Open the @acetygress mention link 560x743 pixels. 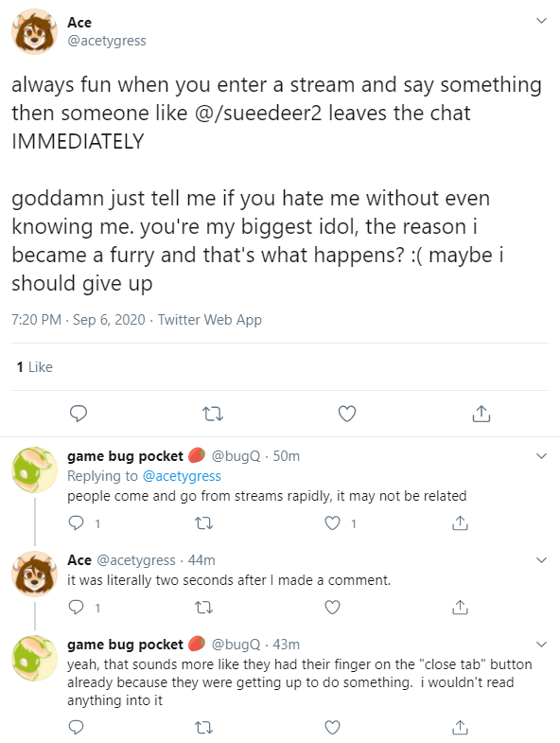[182, 476]
